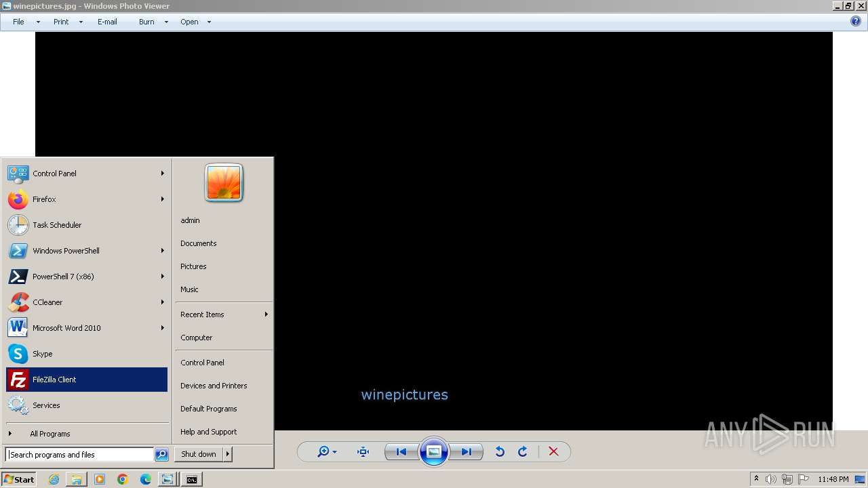
Task: Open Control Panel icon in Start menu
Action: click(x=18, y=174)
